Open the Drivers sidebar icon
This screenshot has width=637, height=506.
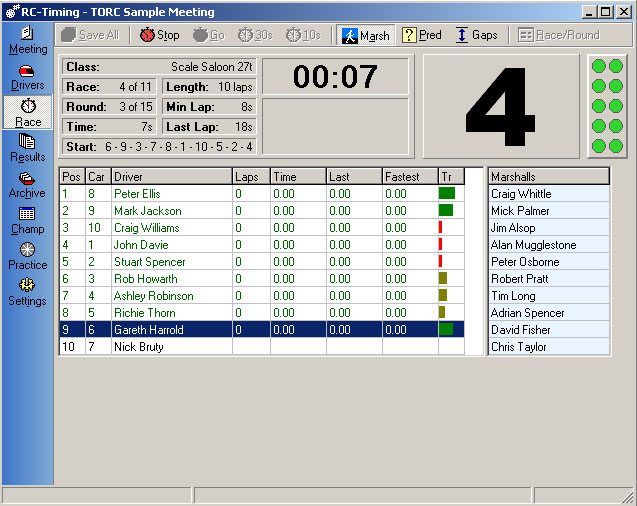28,77
